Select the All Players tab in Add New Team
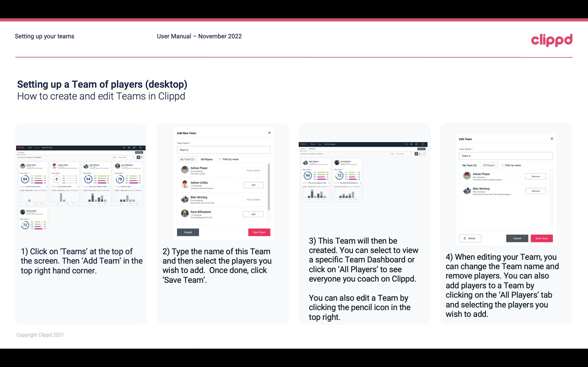 [207, 159]
